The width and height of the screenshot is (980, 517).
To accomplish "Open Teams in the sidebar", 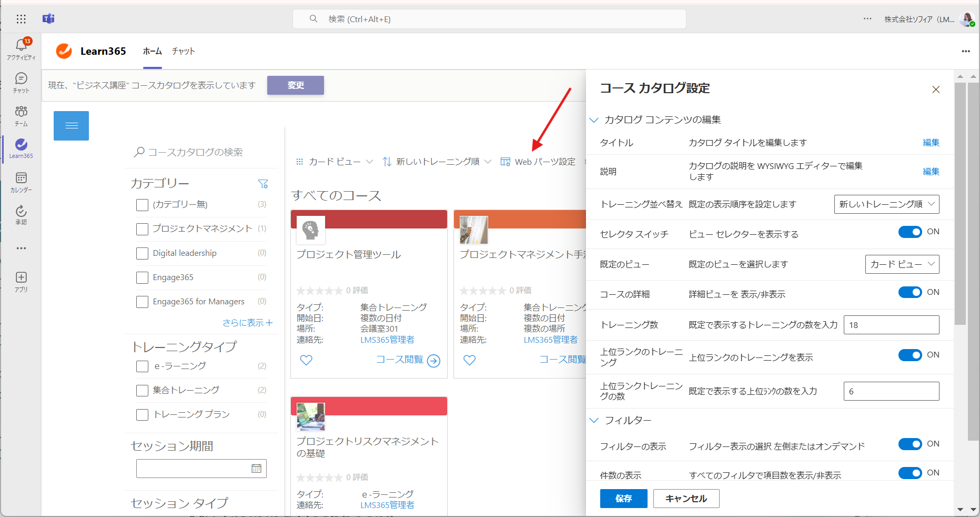I will click(x=21, y=116).
